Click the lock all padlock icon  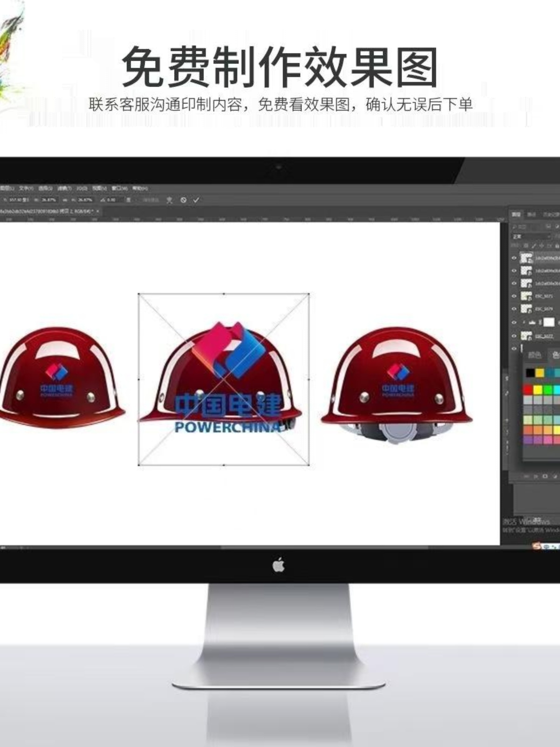557,246
